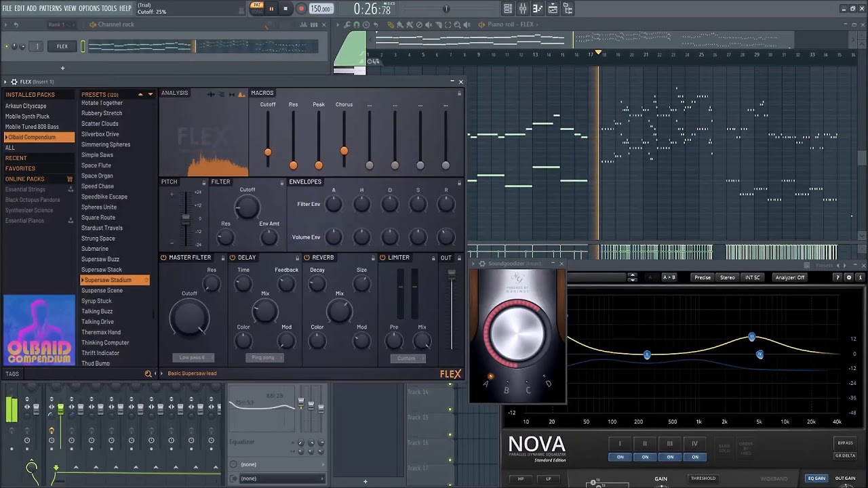Toggle NOVA band II ON switch

click(x=645, y=457)
